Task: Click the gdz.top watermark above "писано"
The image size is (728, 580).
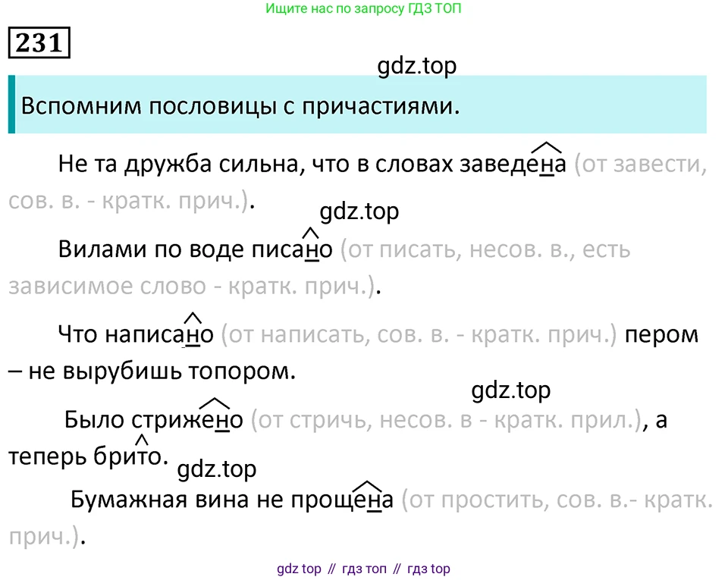Action: 359,213
